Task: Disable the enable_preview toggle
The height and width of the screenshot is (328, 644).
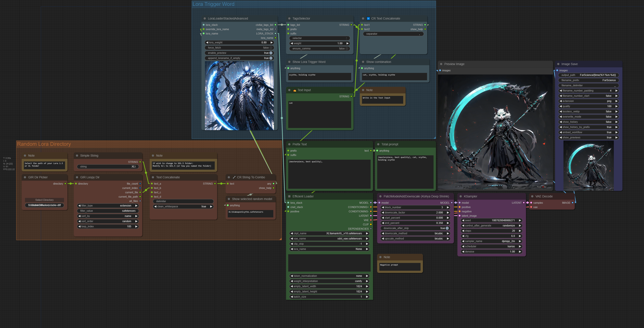Action: tap(271, 53)
